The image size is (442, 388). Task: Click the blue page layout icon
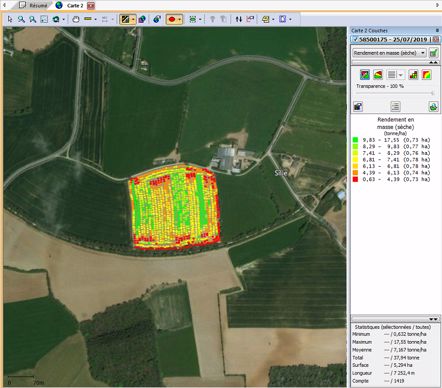coord(283,19)
